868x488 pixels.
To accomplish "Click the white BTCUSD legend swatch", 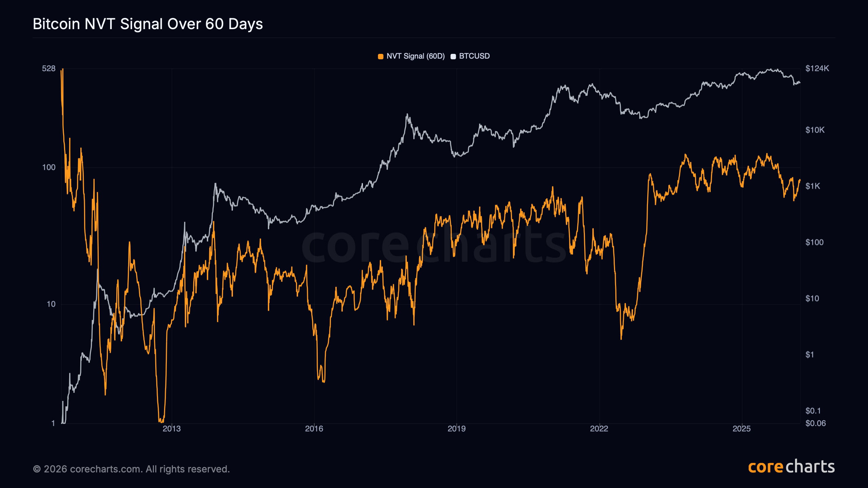I will 453,57.
